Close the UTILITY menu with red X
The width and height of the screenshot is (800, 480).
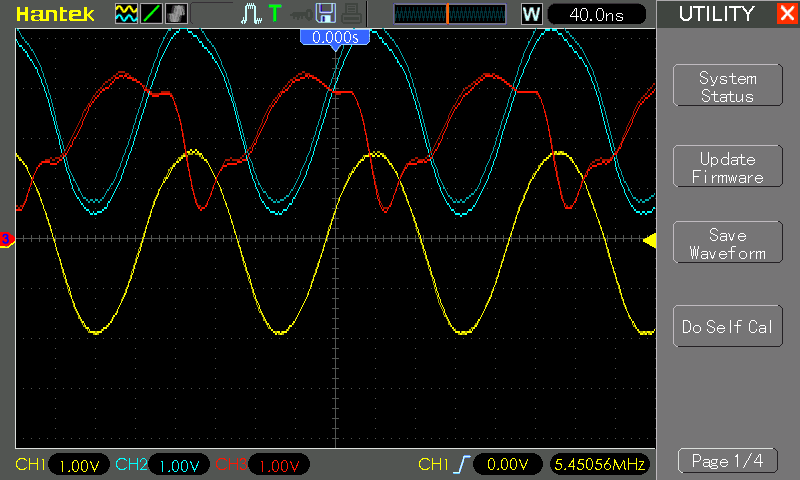click(787, 13)
